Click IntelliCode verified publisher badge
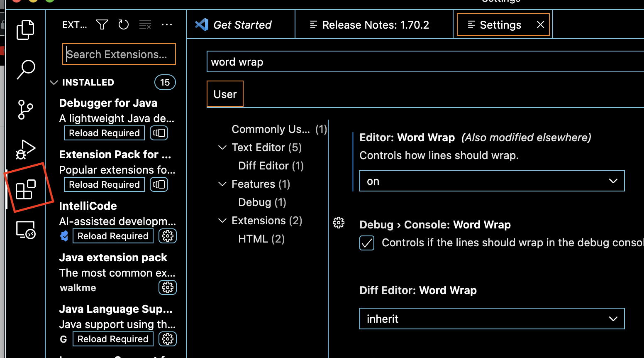The height and width of the screenshot is (358, 644). (64, 236)
